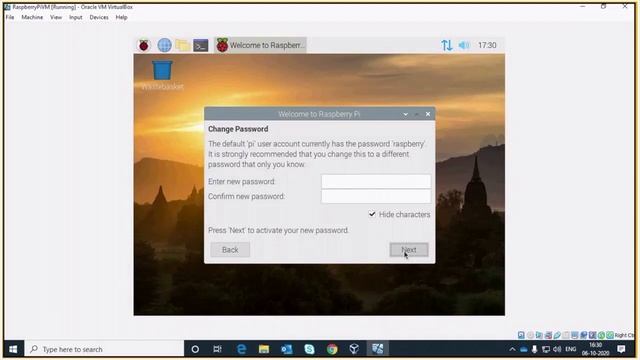
Task: Expand hidden system tray icons chevron
Action: 512,349
